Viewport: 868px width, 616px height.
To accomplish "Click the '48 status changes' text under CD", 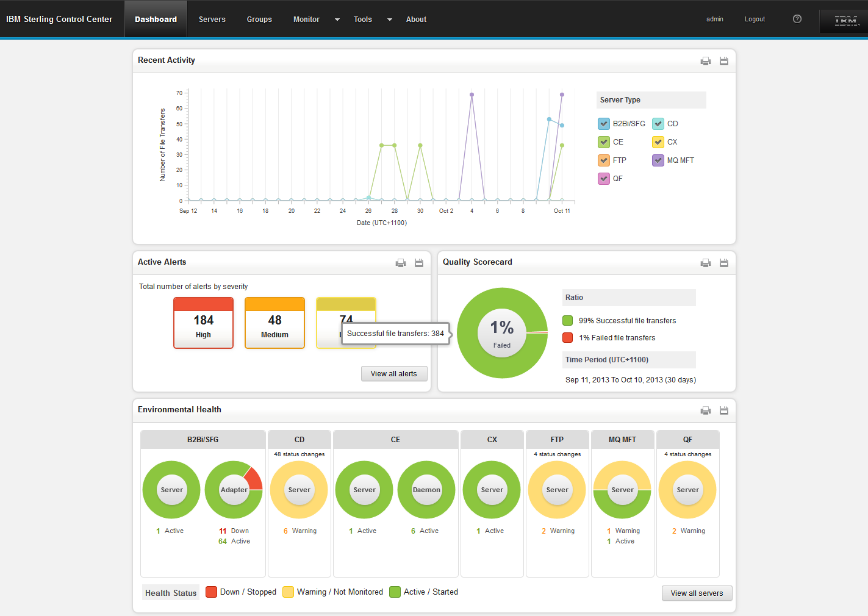I will click(299, 454).
